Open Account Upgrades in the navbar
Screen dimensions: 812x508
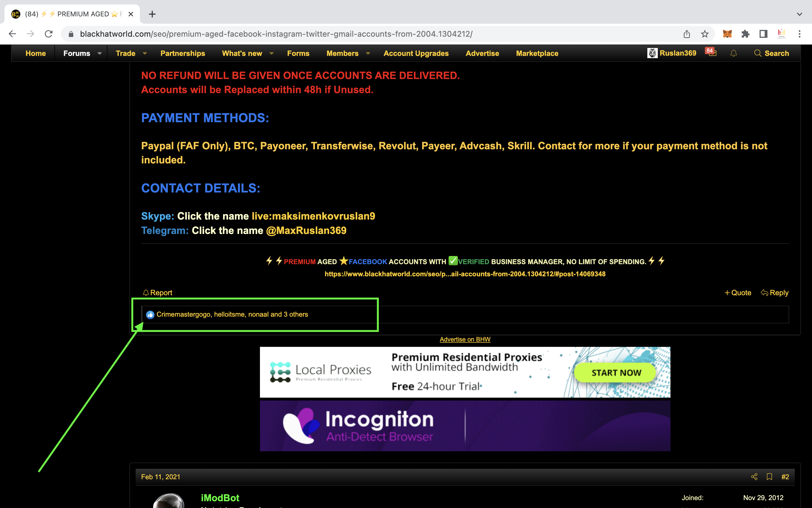(x=416, y=53)
